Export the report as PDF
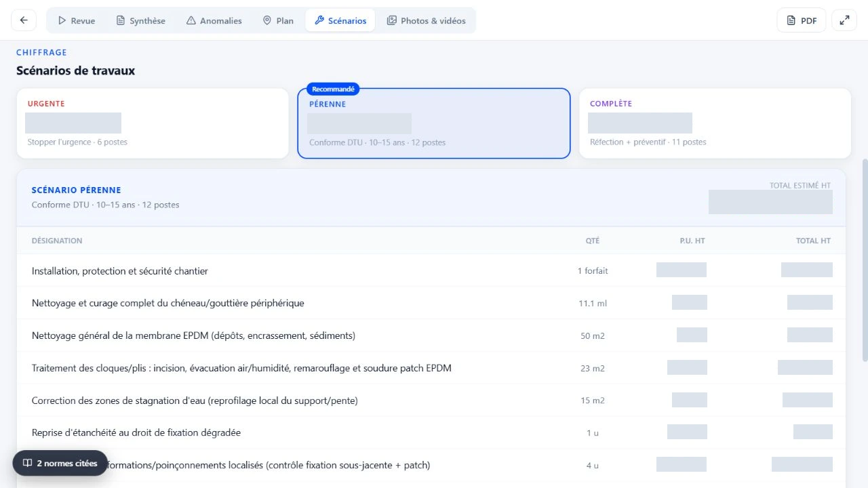The width and height of the screenshot is (868, 488). 801,20
